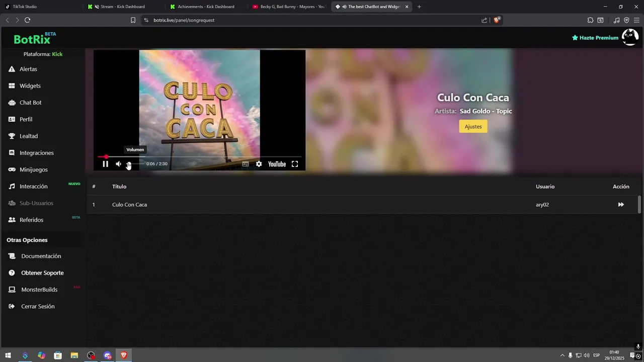Click the Kick platform label
The height and width of the screenshot is (362, 644).
pyautogui.click(x=57, y=54)
